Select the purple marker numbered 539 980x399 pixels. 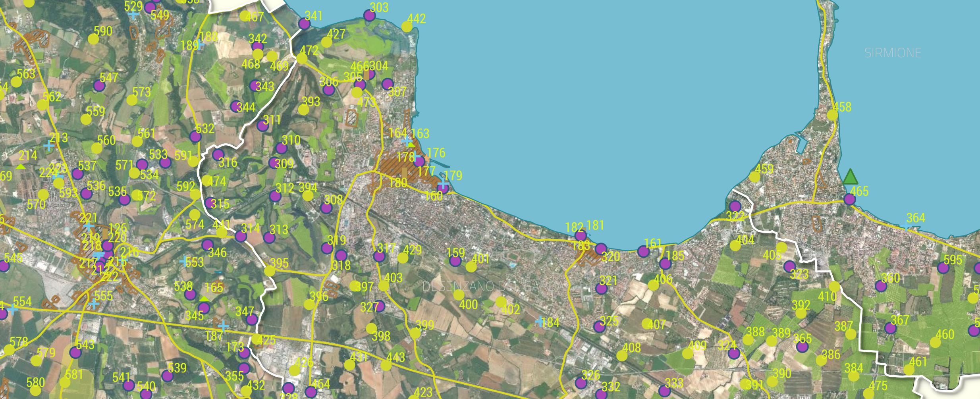167,376
